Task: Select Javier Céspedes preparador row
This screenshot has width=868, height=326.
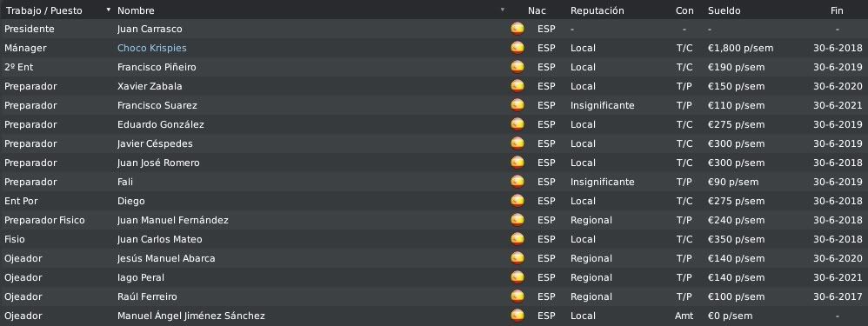Action: click(x=434, y=144)
